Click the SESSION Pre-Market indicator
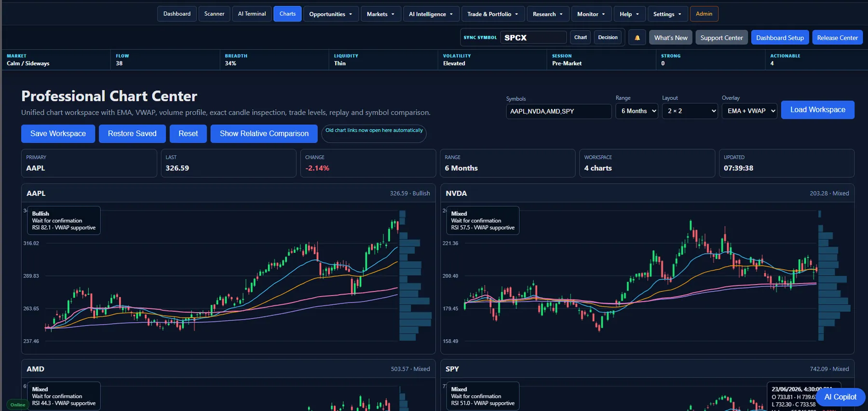 click(601, 60)
